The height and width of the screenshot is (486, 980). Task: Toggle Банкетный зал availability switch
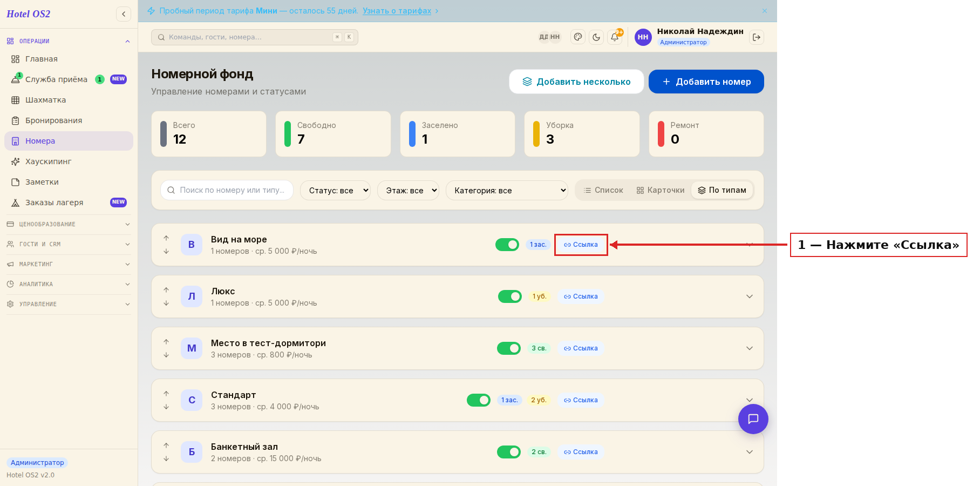509,452
